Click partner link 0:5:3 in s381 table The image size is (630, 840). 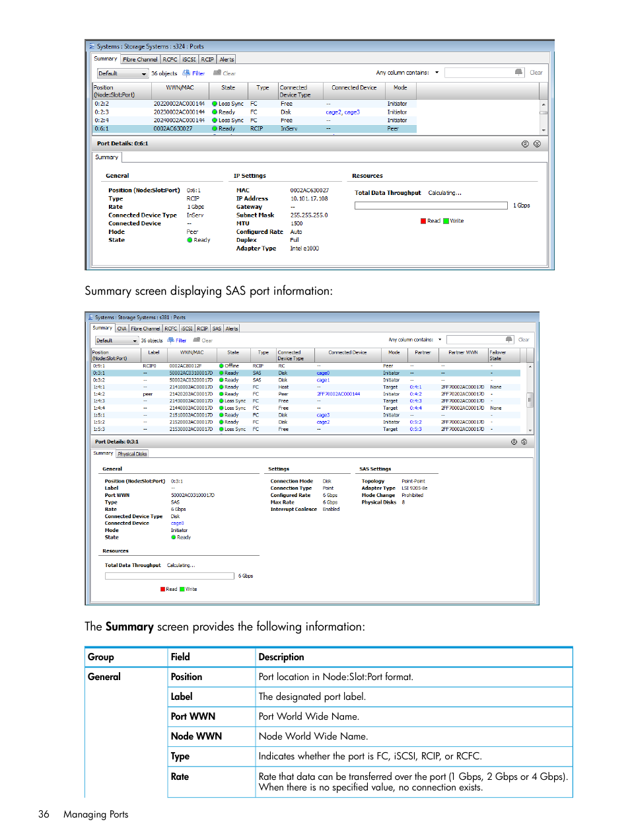click(415, 430)
